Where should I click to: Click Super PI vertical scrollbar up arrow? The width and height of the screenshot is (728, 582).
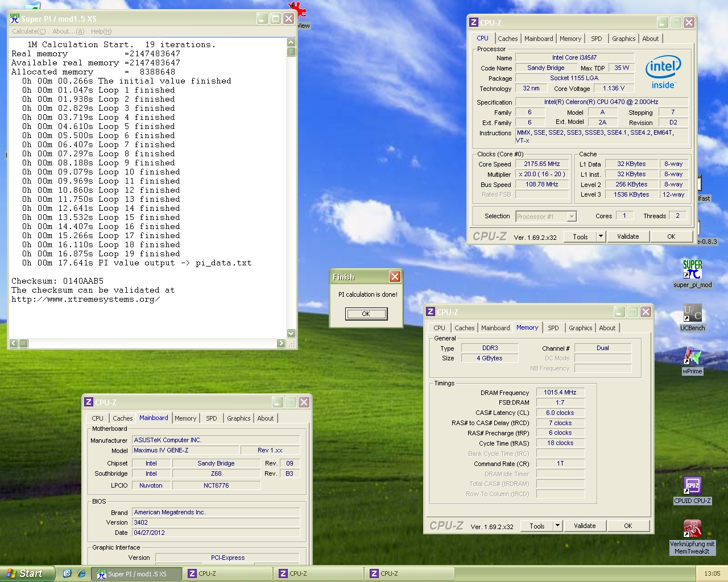pos(291,42)
